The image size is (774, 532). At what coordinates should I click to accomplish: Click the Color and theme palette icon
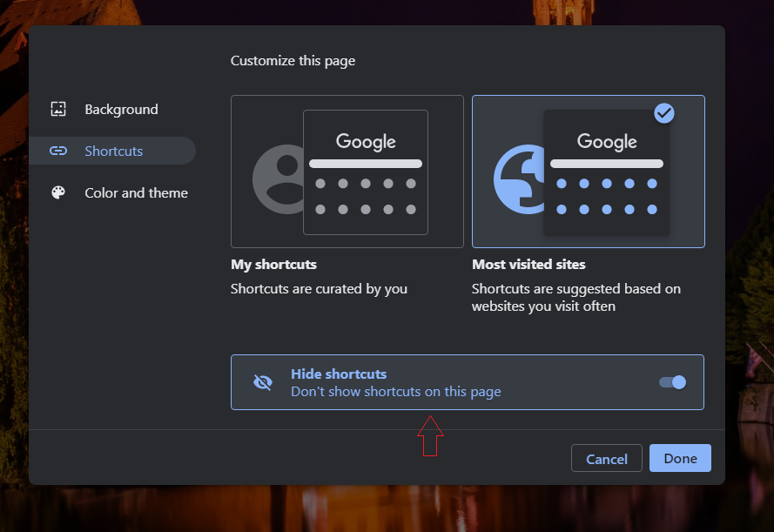click(58, 192)
